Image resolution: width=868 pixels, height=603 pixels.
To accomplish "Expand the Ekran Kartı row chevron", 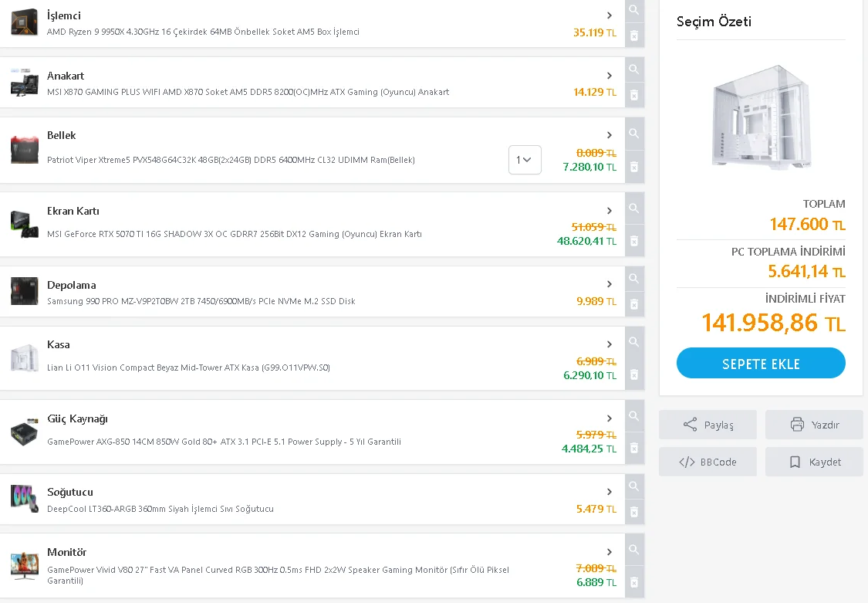I will [x=610, y=211].
